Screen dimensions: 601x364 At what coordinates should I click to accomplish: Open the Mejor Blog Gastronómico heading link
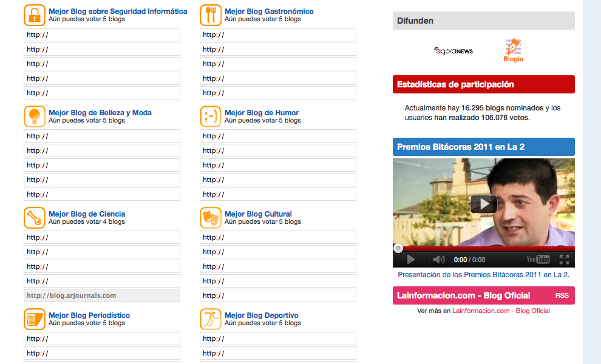(269, 12)
